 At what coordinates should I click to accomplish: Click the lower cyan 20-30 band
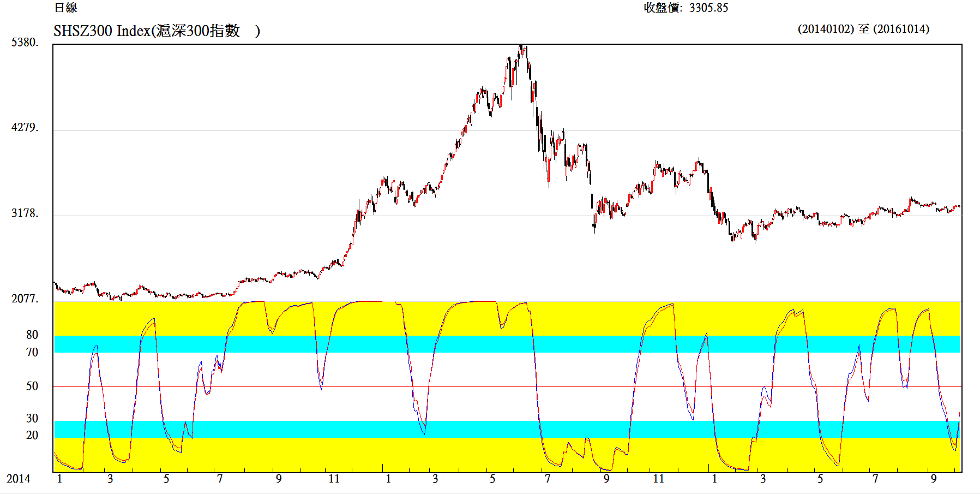coord(507,429)
